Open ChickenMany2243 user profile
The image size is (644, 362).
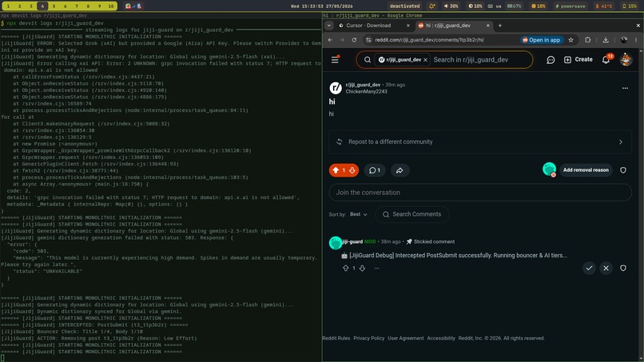point(367,92)
